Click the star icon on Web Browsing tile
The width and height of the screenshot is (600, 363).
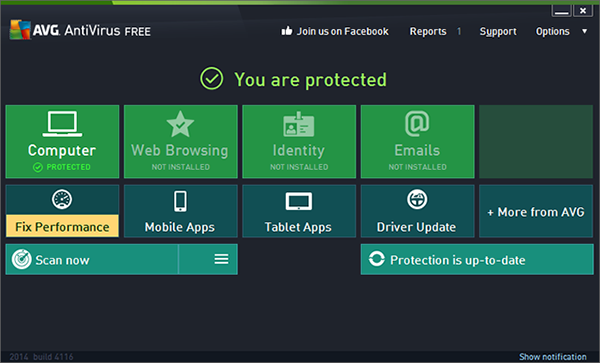pyautogui.click(x=180, y=124)
